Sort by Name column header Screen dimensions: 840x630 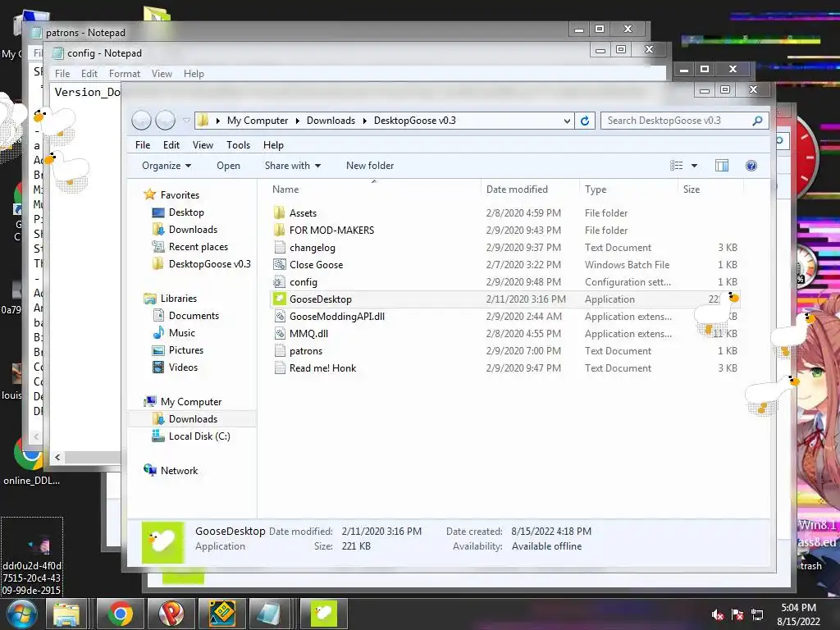(x=285, y=189)
